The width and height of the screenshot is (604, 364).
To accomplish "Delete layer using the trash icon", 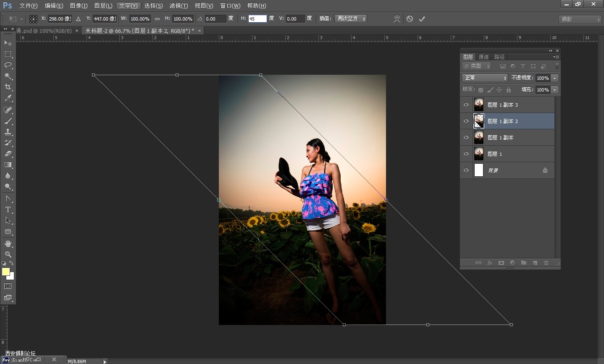I will [x=546, y=263].
